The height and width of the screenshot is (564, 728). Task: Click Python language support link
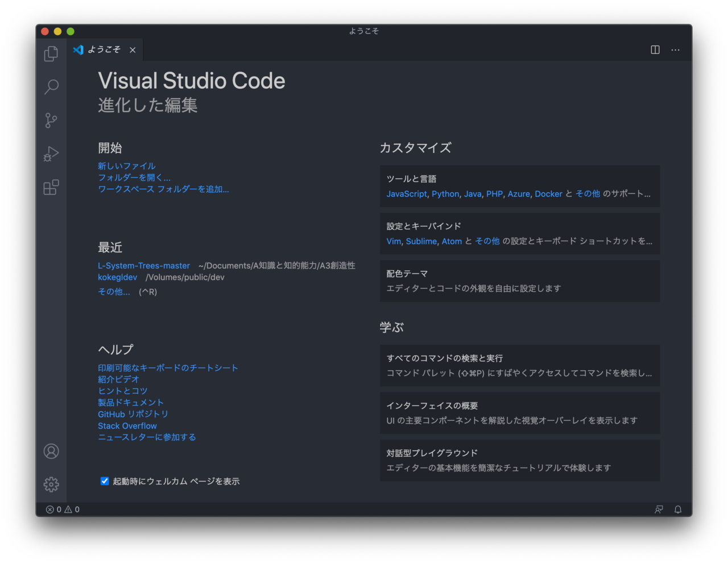pyautogui.click(x=445, y=194)
